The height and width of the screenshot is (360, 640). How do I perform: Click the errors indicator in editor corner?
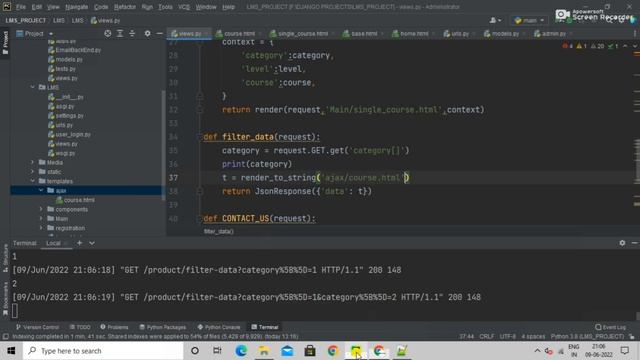click(567, 46)
